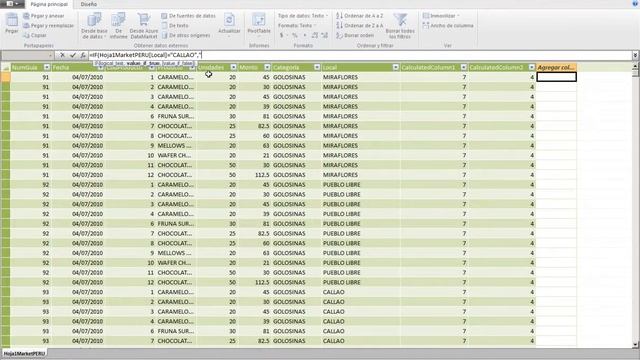
Task: Open the Formato dropdown
Action: (298, 25)
